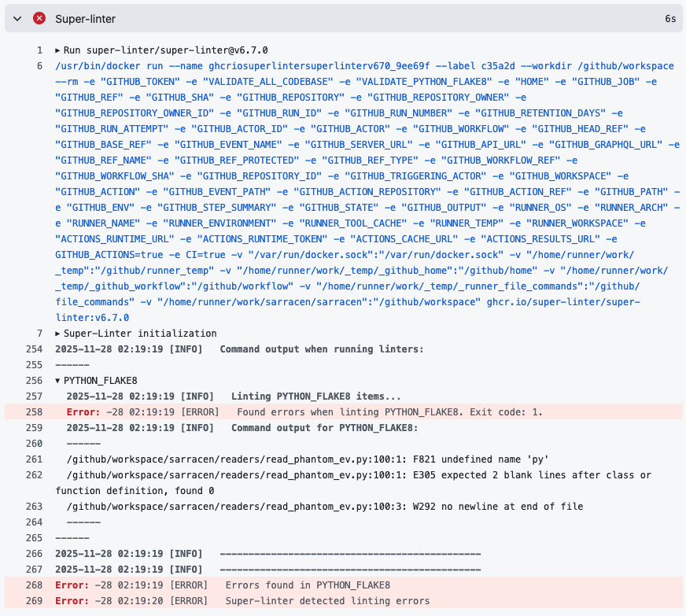686x616 pixels.
Task: Collapse the PYTHON_FLAKE8 log group
Action: 57,381
